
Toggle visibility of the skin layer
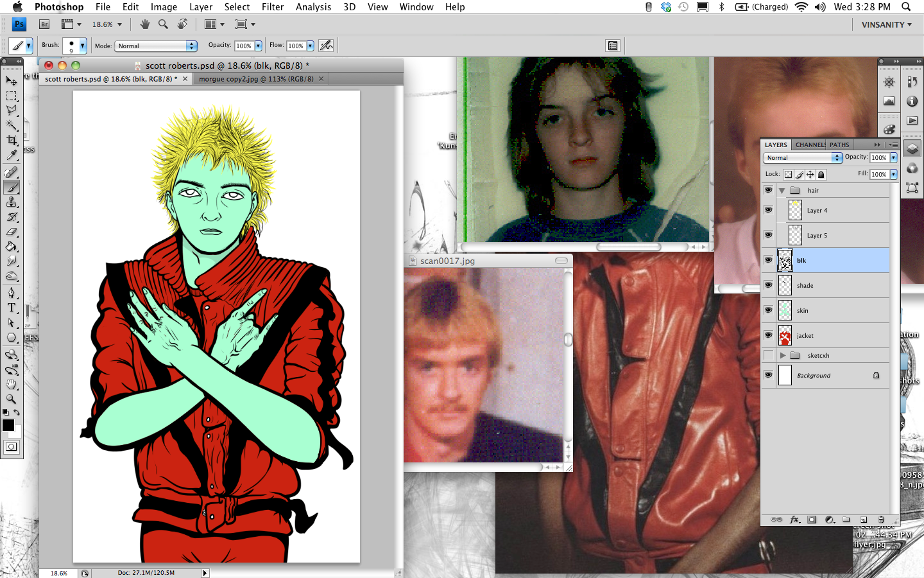coord(768,310)
